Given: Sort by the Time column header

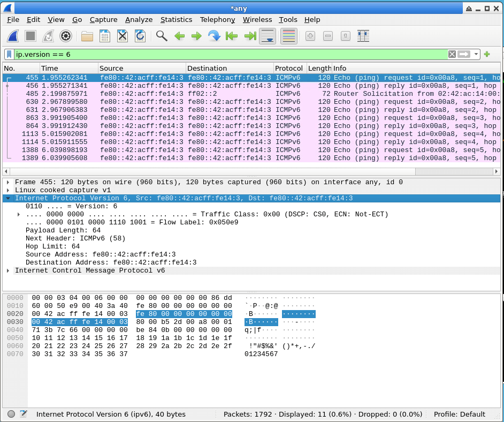Looking at the screenshot, I should point(69,68).
